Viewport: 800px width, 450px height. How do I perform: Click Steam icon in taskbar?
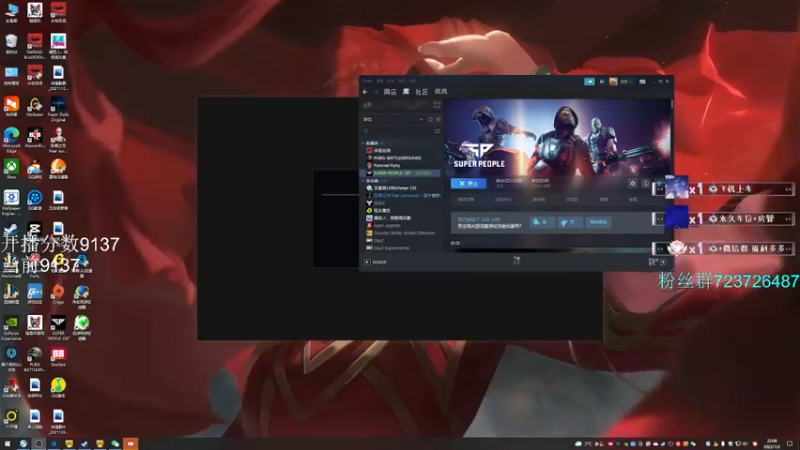coord(84,444)
